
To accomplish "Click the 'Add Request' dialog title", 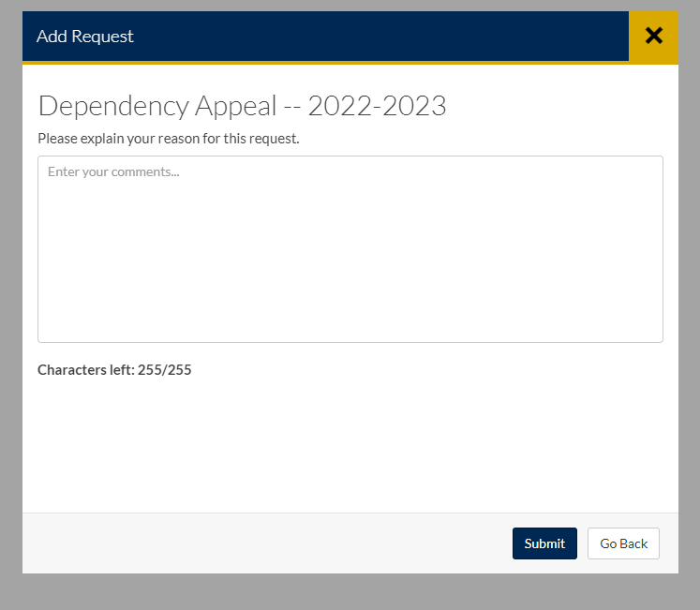I will [85, 37].
